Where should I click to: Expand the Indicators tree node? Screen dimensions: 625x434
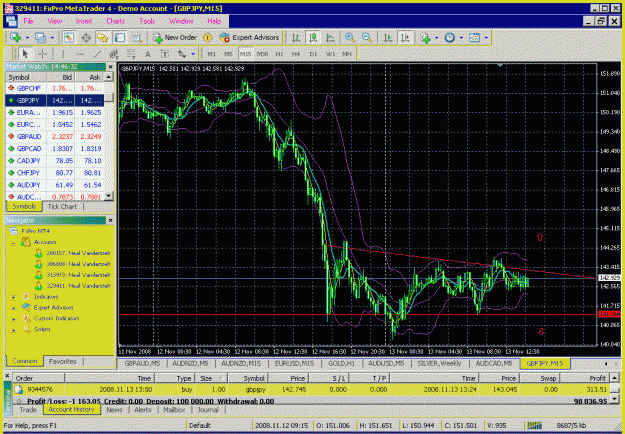[14, 297]
